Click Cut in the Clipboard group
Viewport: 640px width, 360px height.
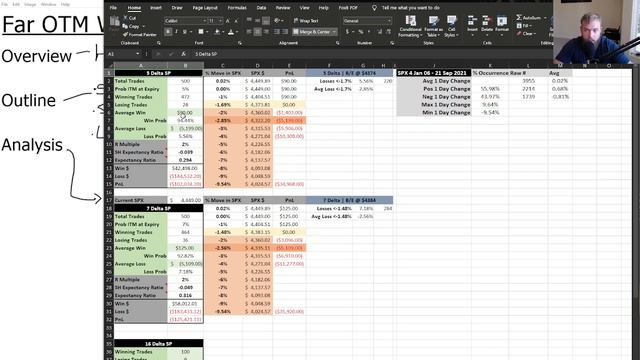(129, 18)
